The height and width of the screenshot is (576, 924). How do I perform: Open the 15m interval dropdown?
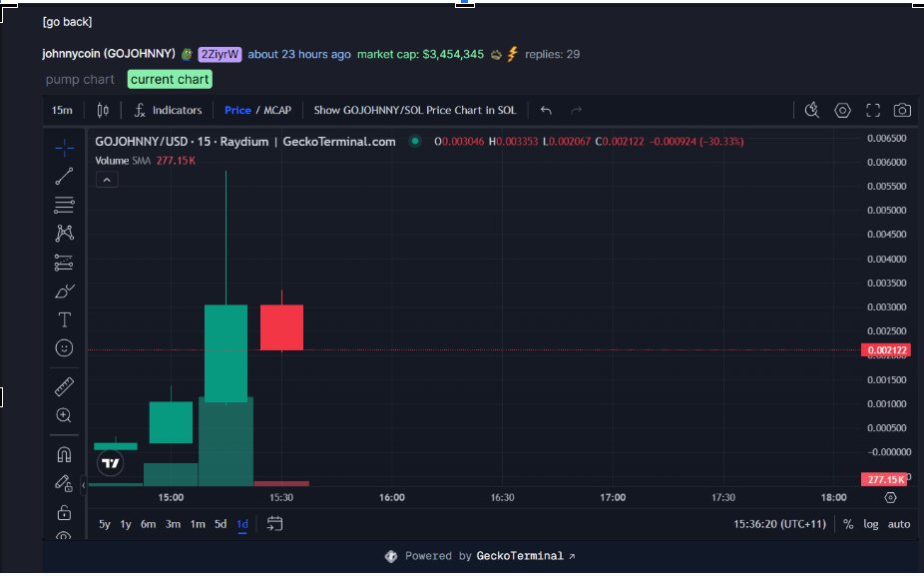tap(62, 110)
